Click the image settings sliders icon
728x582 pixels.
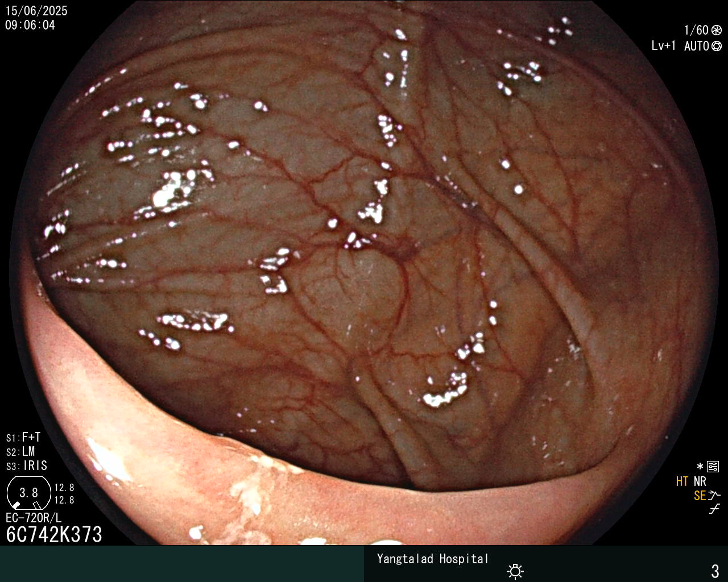(x=713, y=467)
